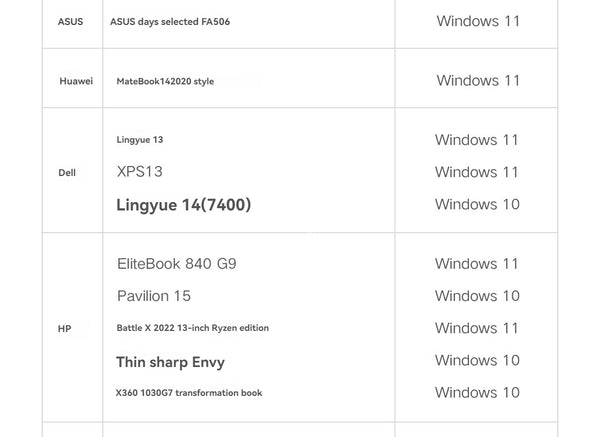Click the ASUS brand cell
600x437 pixels.
pyautogui.click(x=71, y=21)
